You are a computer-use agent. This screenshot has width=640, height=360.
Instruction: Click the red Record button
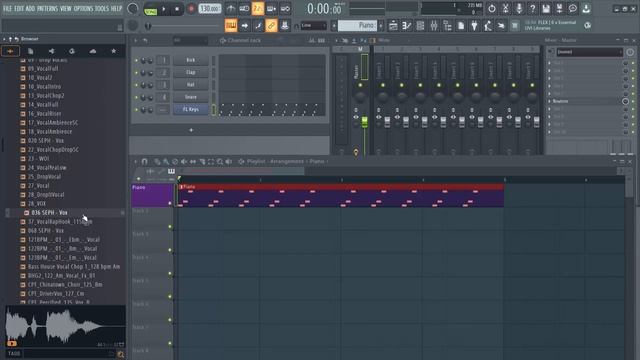pyautogui.click(x=191, y=9)
